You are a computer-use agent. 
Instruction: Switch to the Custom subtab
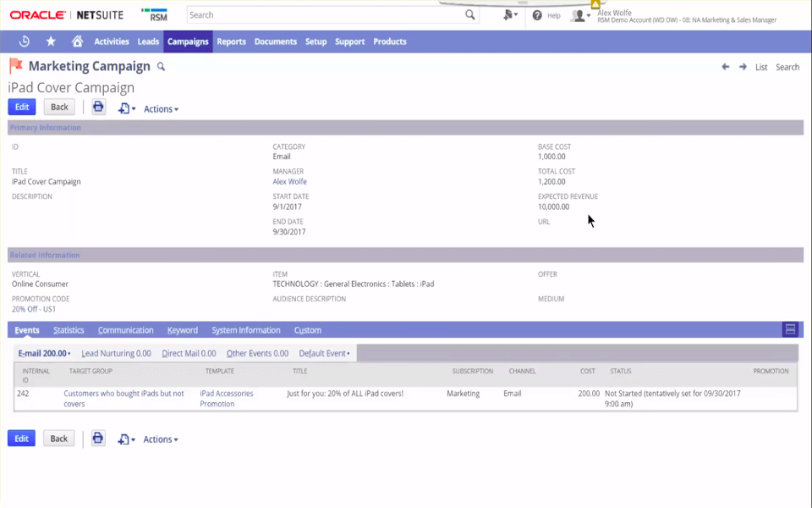(x=308, y=330)
